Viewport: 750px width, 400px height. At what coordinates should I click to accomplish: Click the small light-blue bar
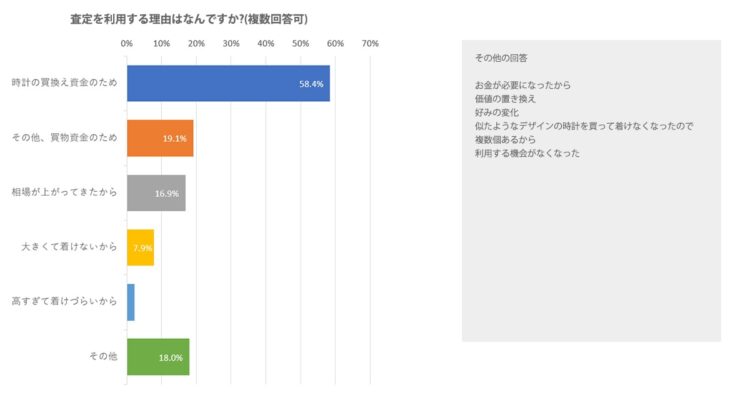click(x=131, y=301)
